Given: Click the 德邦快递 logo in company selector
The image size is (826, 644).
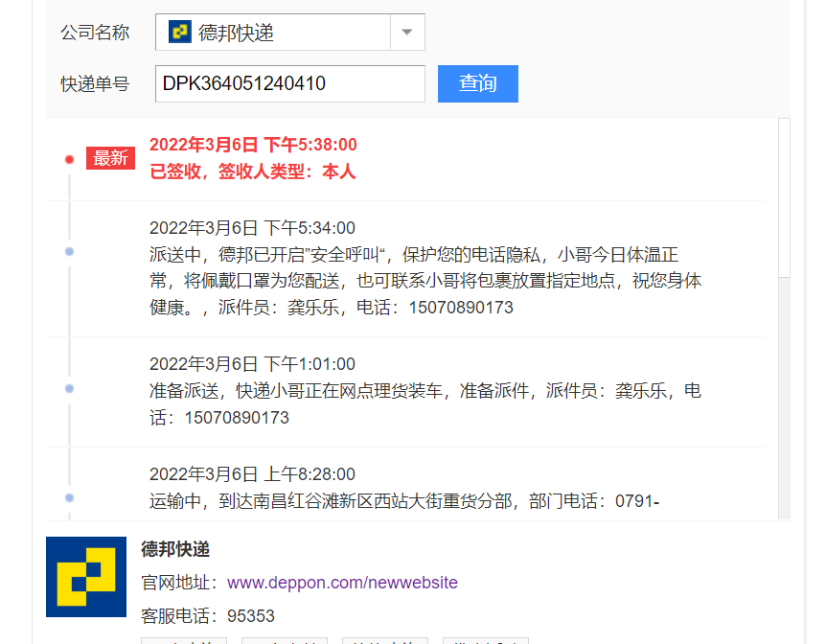Looking at the screenshot, I should 179,32.
